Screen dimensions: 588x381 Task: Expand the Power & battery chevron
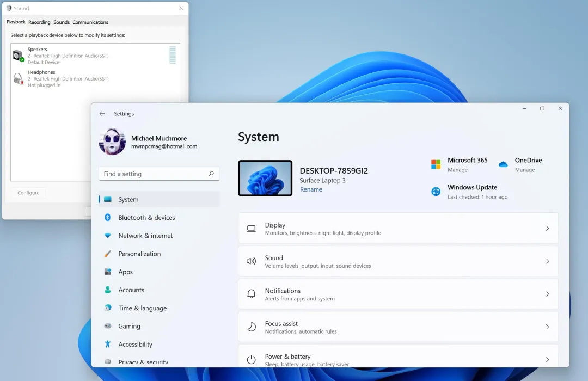pyautogui.click(x=548, y=360)
